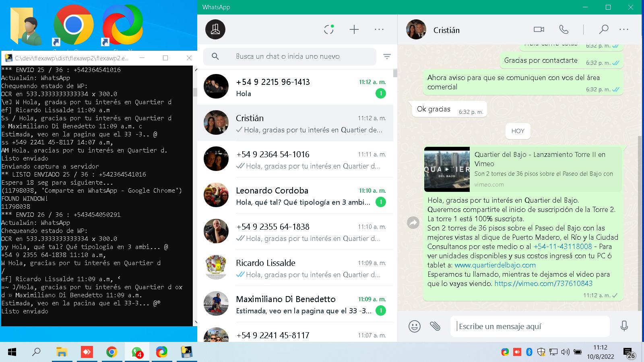Record a voice message with microphone

pos(624,326)
